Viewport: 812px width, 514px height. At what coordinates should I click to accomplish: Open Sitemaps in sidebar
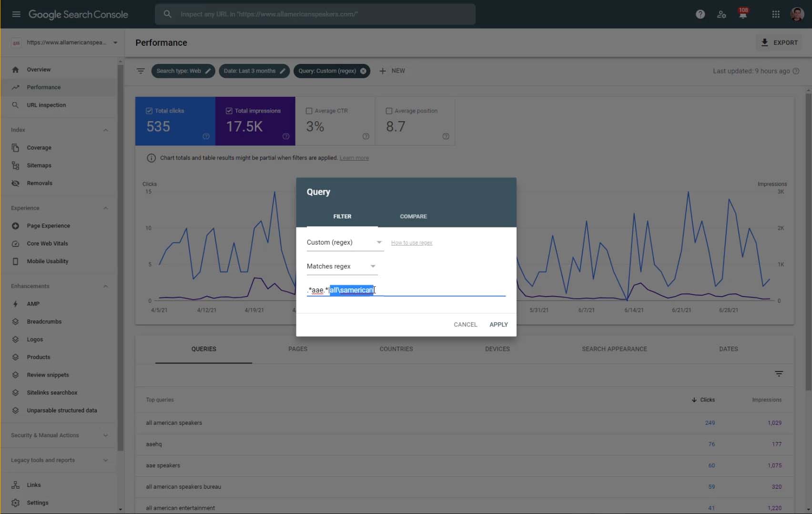tap(39, 165)
